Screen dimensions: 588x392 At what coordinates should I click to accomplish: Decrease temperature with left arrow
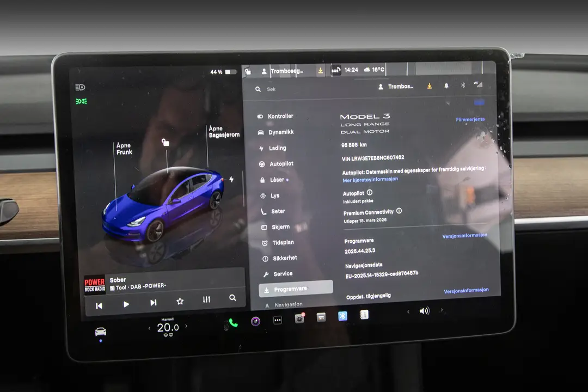click(x=149, y=329)
